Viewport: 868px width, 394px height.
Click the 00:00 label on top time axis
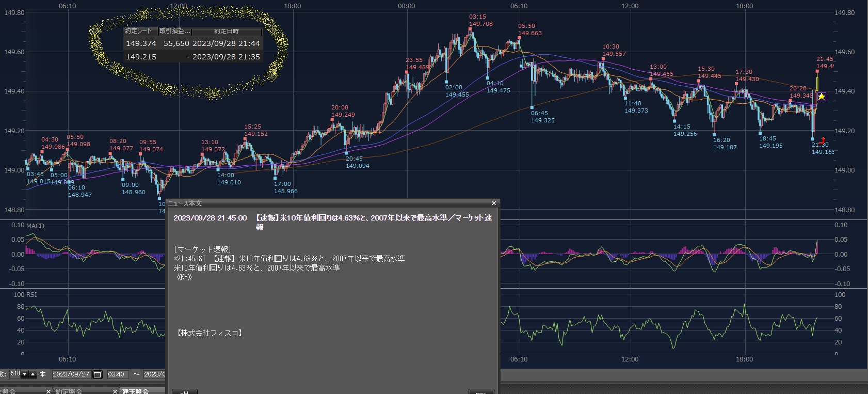[406, 6]
